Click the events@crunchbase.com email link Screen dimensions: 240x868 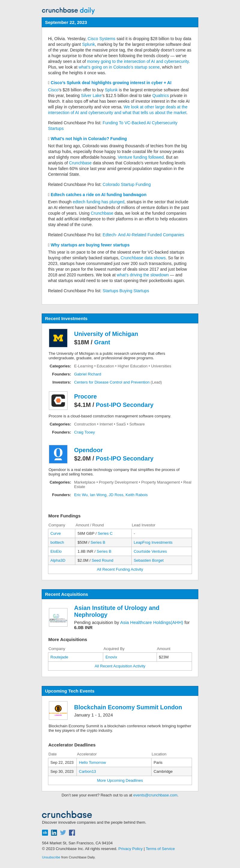pos(155,795)
